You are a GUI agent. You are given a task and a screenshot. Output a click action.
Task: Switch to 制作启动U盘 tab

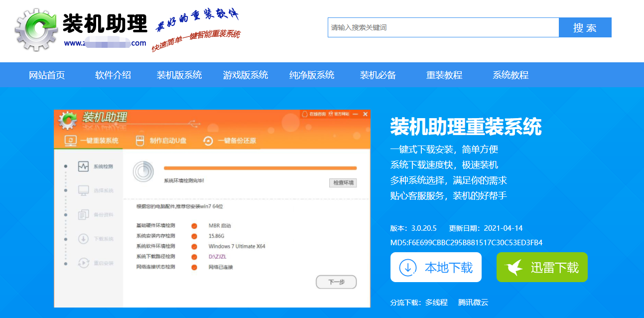click(161, 141)
